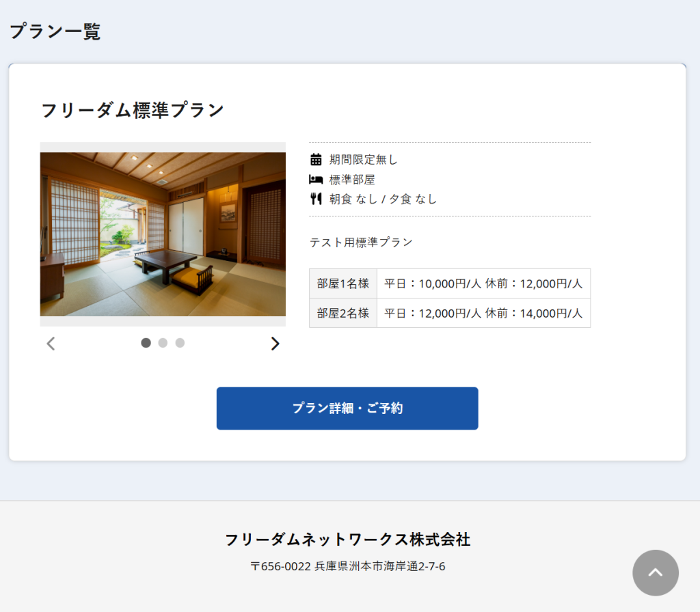
Task: Advance to the next room photo
Action: (x=275, y=344)
